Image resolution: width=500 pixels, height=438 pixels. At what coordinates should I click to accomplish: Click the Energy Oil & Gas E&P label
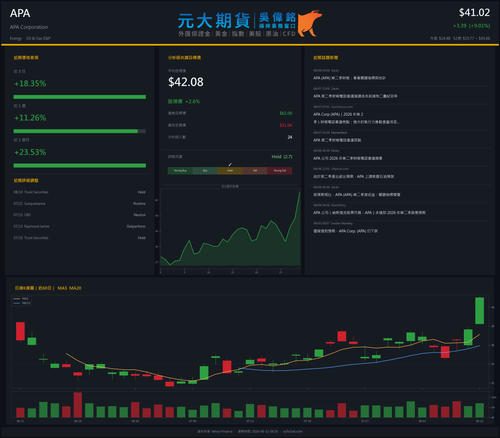[x=30, y=38]
